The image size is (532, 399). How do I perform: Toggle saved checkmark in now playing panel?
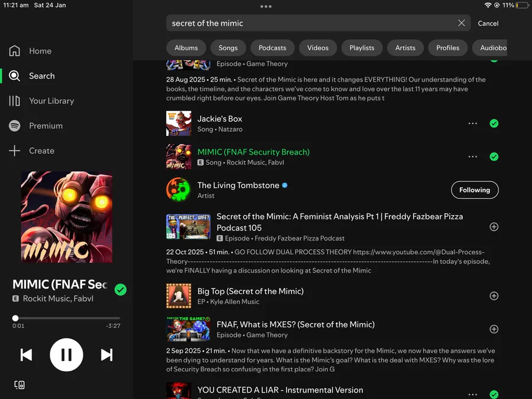point(121,290)
